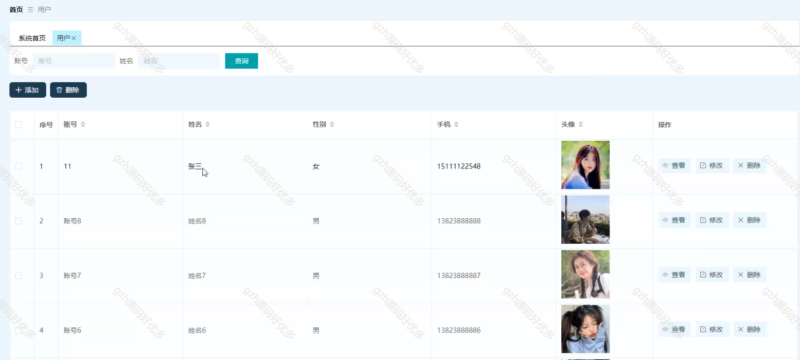Open avatar thumbnail of 姓名8

click(585, 220)
